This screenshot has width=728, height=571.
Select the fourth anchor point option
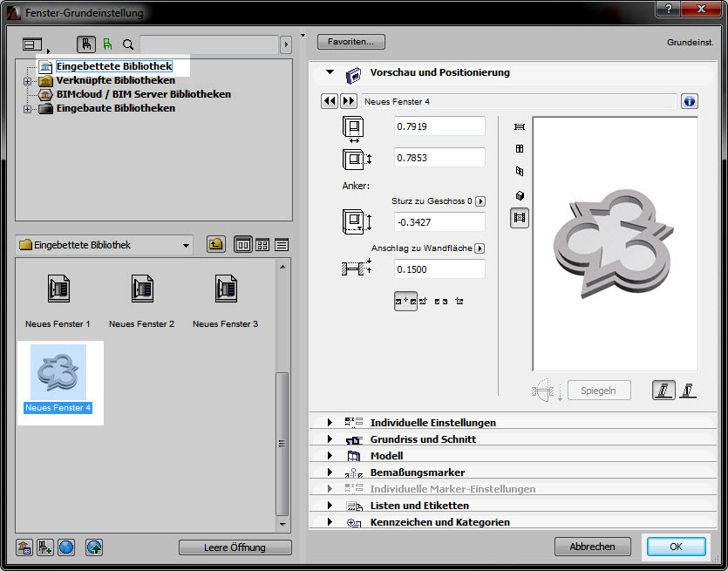point(459,302)
